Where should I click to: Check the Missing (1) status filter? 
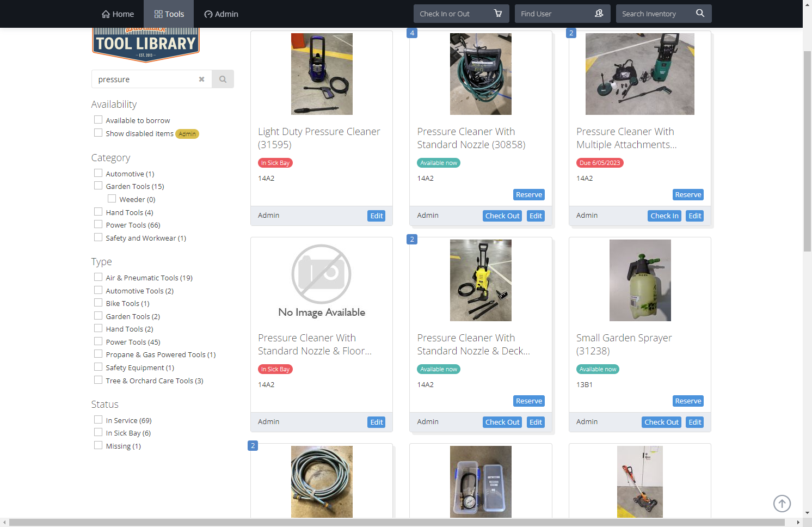click(x=98, y=445)
